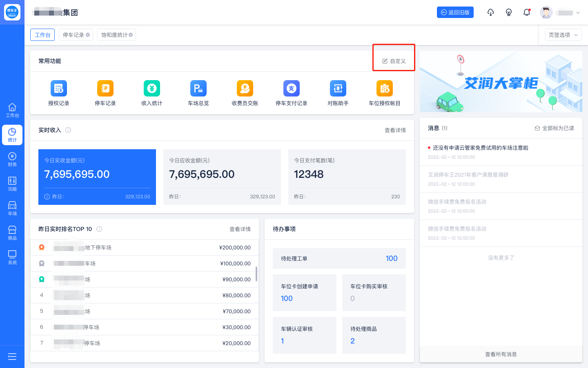Open the 车位卡购买审核 card
Image resolution: width=588 pixels, height=368 pixels.
[374, 293]
